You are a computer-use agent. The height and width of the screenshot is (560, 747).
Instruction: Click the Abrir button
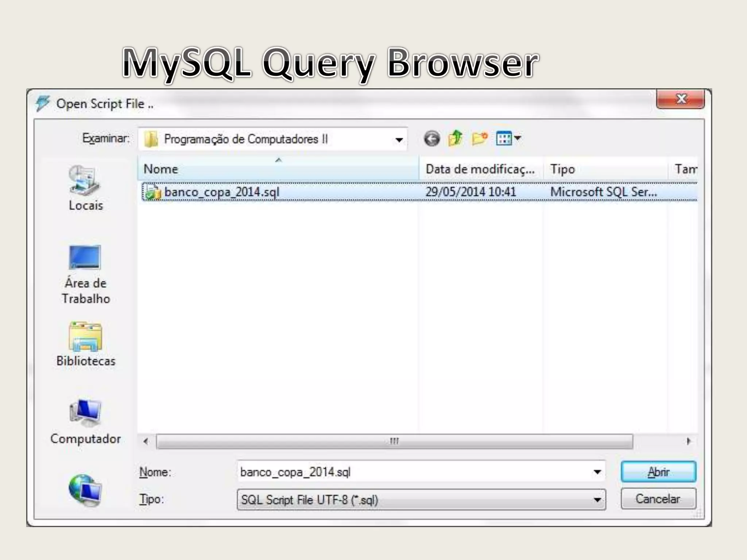(658, 472)
